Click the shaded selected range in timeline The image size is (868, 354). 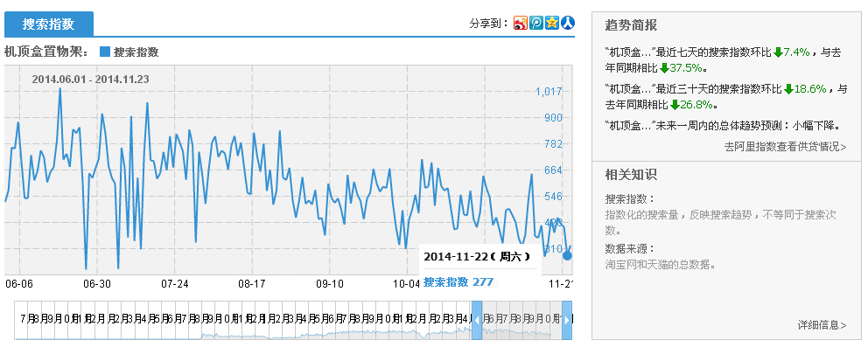(x=522, y=320)
